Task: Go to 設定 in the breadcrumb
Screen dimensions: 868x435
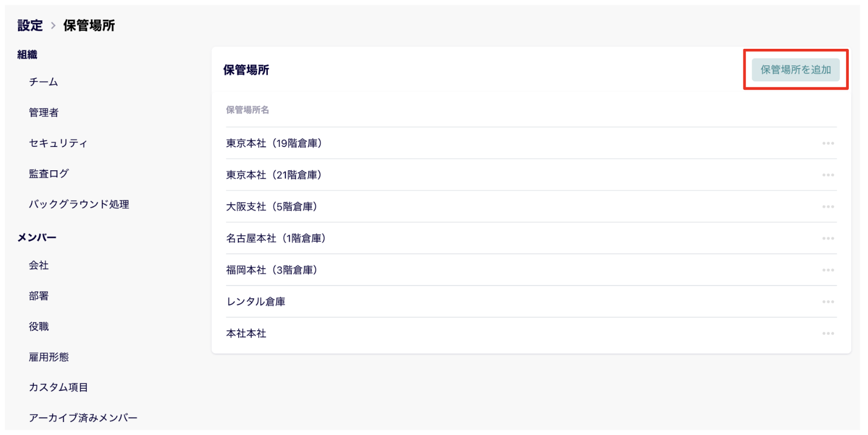Action: (30, 25)
